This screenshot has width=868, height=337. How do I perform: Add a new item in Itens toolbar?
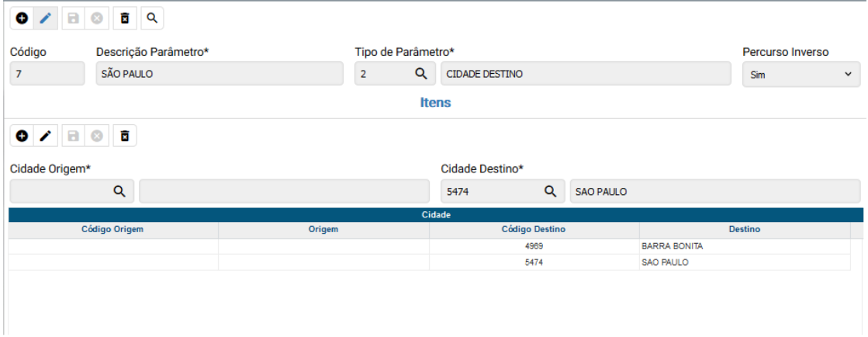pos(22,136)
